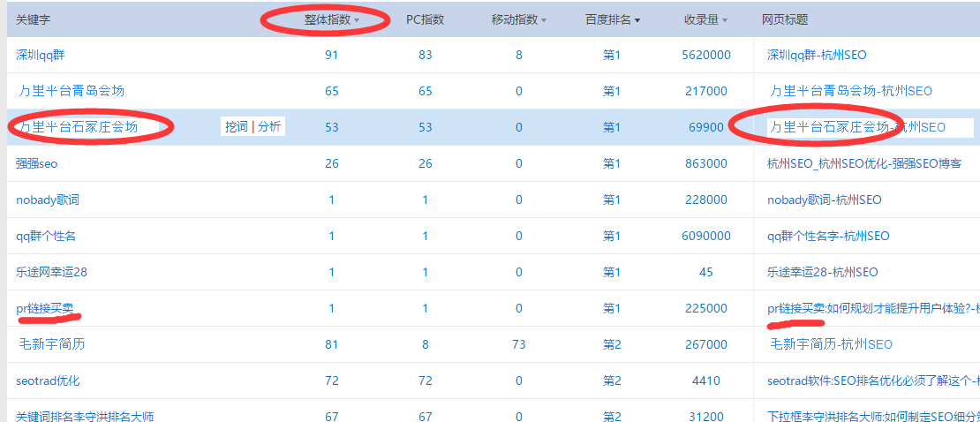Screen dimensions: 980x422
Task: Open the pr链接买卖 keyword link
Action: click(45, 308)
